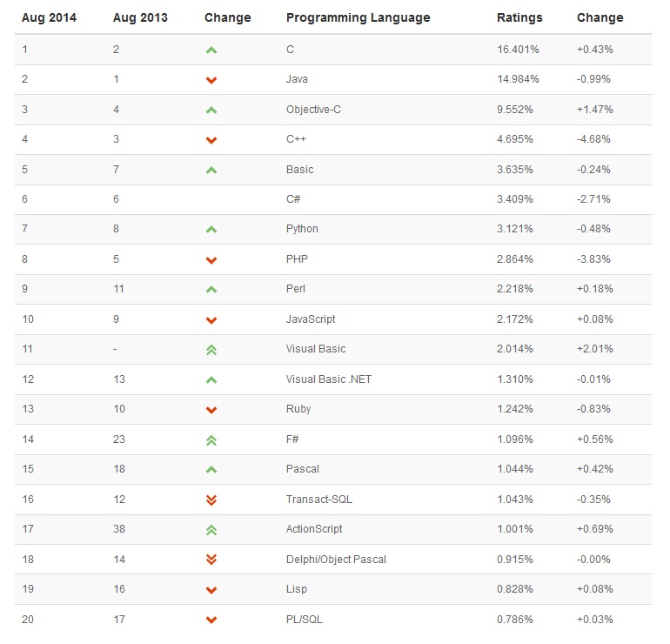Click the red down arrow next to PHP
The image size is (670, 644).
211,260
